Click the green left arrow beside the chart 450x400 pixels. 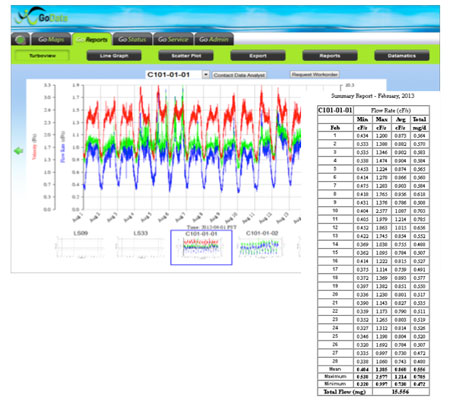point(19,151)
